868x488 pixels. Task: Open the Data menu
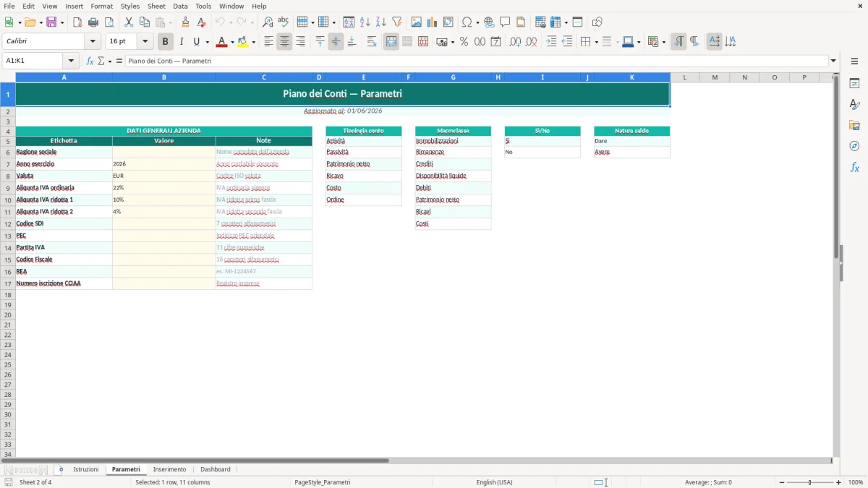tap(180, 6)
